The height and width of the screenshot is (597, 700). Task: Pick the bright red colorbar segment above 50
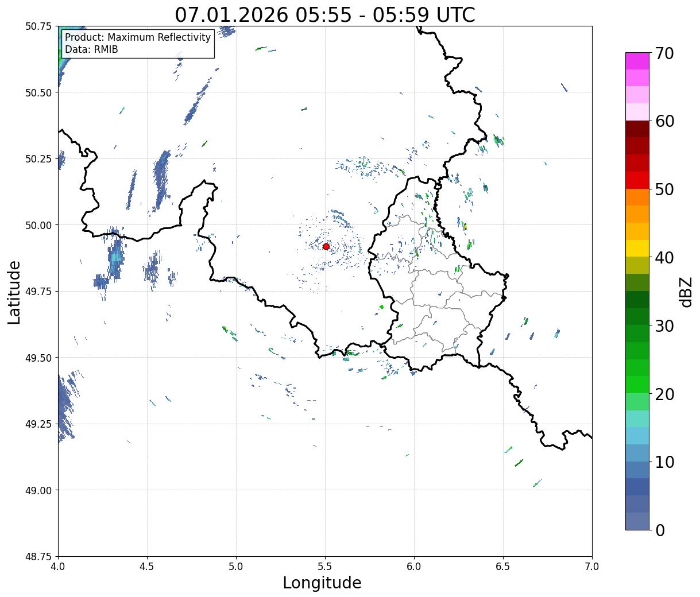point(637,180)
